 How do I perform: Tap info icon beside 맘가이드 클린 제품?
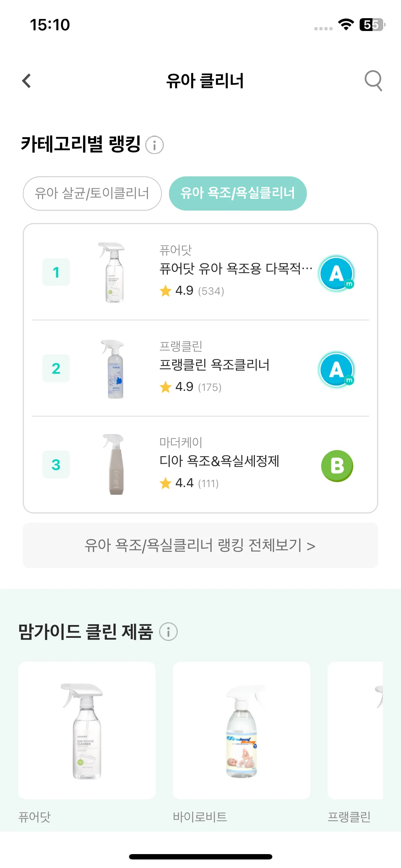[x=168, y=632]
